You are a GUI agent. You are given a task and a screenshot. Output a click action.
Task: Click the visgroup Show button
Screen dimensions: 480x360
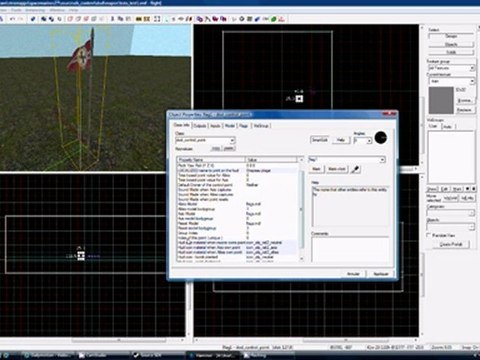432,189
